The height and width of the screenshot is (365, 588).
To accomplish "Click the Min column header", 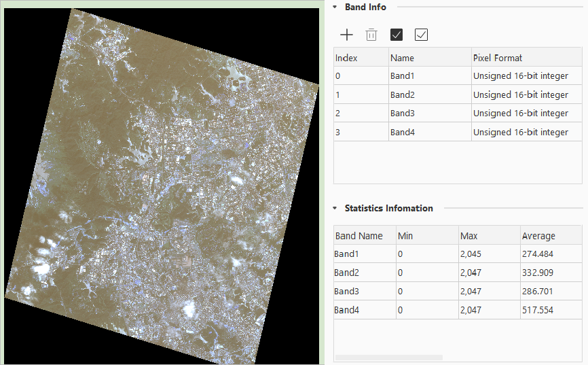I will [427, 236].
